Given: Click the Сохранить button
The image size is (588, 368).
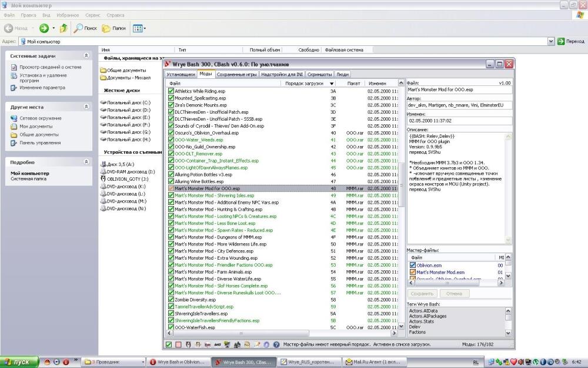Looking at the screenshot, I should (422, 294).
